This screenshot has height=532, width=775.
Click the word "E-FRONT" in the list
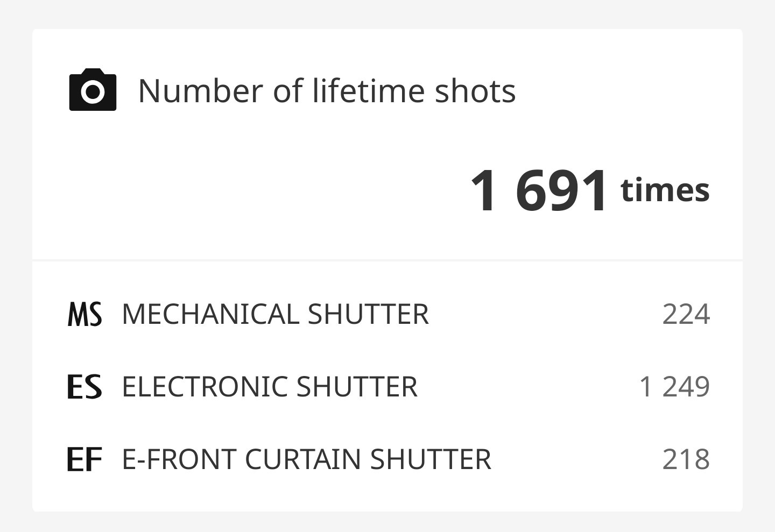(x=179, y=459)
